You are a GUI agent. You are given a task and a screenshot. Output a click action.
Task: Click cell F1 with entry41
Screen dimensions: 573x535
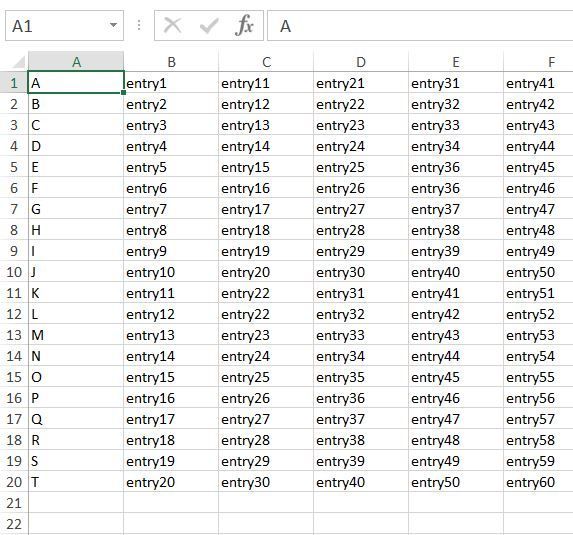pos(538,83)
